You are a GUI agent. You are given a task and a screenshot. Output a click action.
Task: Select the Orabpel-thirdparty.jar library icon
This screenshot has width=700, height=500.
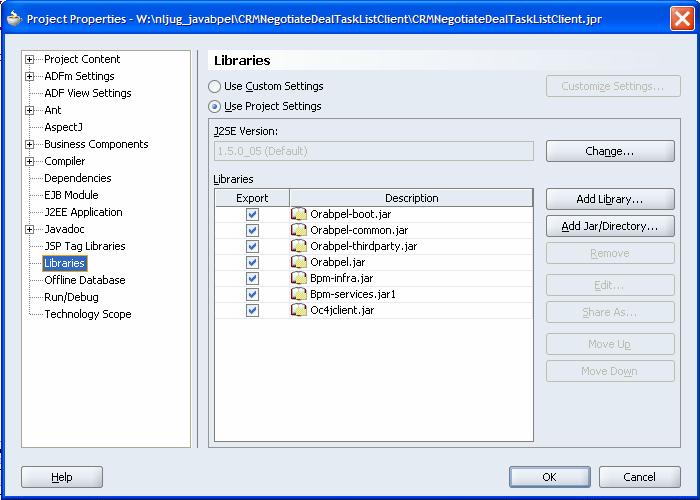[299, 246]
